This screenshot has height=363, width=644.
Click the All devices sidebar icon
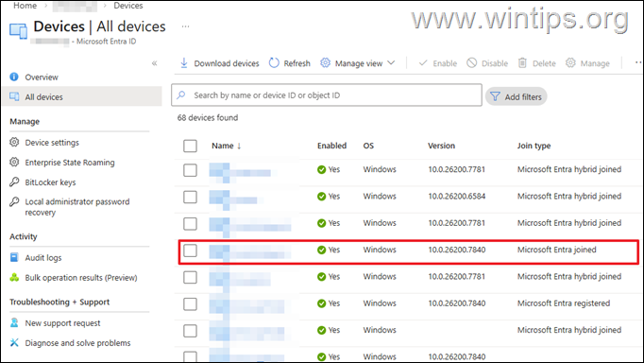point(14,96)
